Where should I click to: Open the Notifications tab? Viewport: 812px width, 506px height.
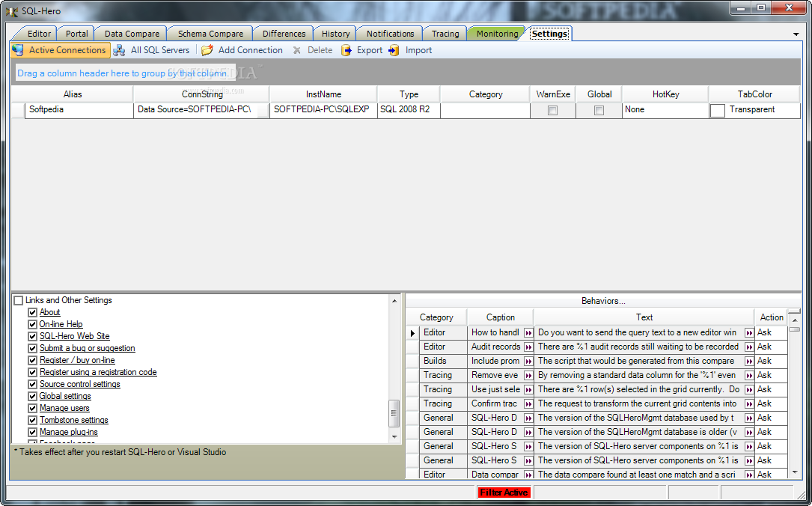pos(391,34)
